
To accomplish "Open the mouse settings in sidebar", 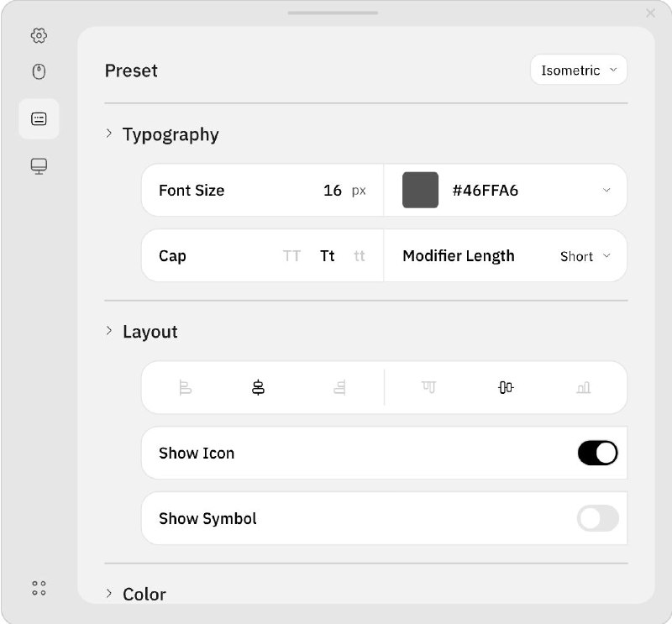I will click(39, 72).
